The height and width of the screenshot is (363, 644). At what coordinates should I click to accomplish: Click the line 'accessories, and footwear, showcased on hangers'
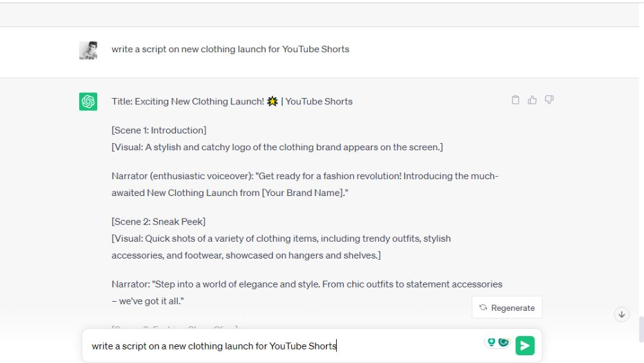[x=246, y=255]
